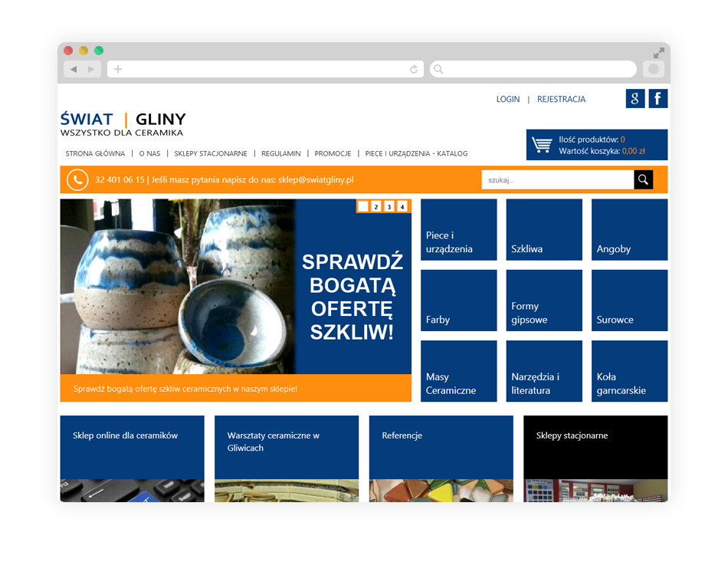The image size is (728, 575).
Task: Open the Szkliwa category tile
Action: point(544,230)
